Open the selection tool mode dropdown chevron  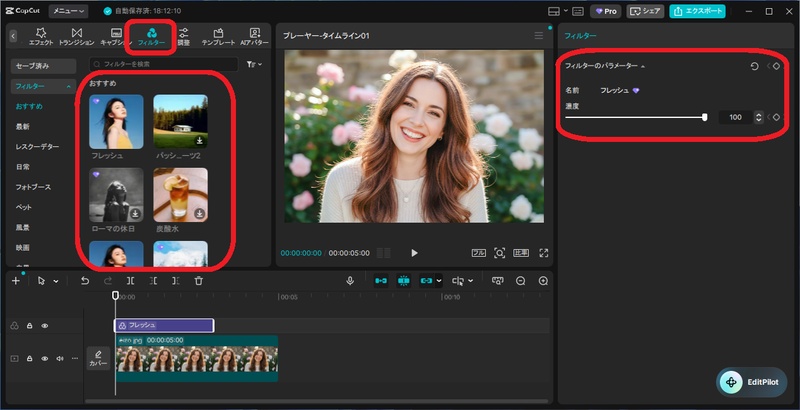[x=56, y=281]
